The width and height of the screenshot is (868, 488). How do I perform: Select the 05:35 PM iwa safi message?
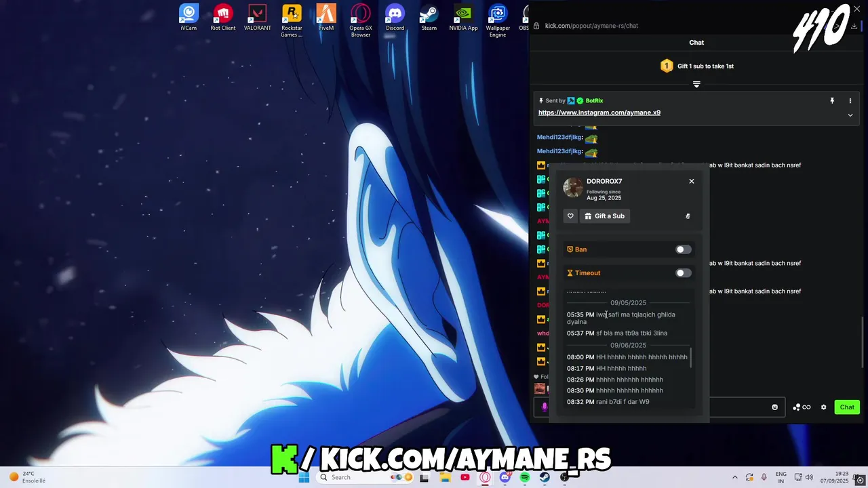[x=621, y=318]
